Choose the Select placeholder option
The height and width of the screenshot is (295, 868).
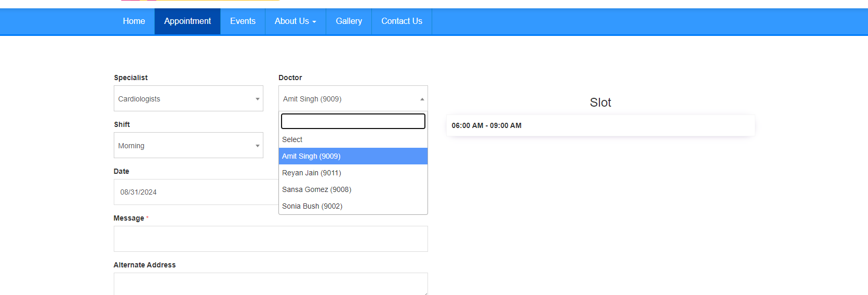coord(353,139)
